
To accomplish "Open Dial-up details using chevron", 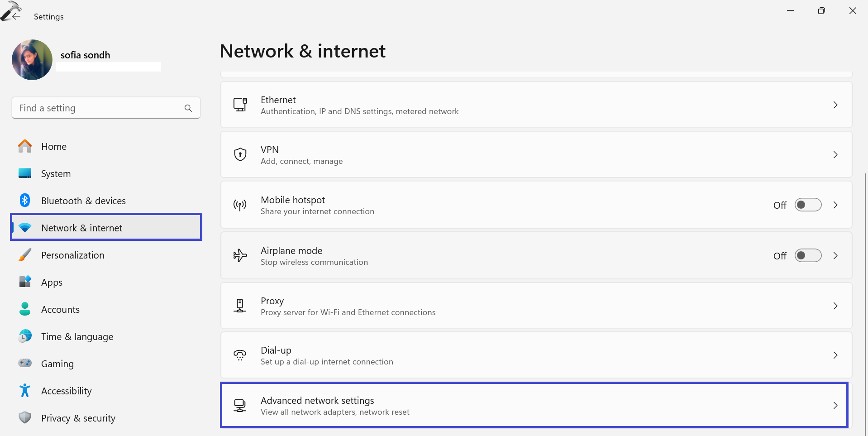I will pos(835,355).
